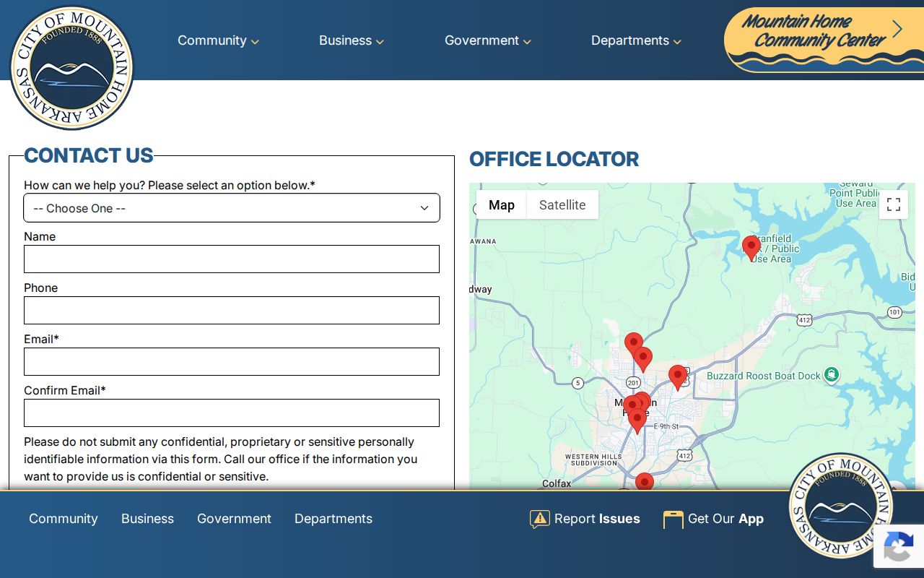Click the city seal logo in the footer bar
The height and width of the screenshot is (578, 924).
point(841,506)
